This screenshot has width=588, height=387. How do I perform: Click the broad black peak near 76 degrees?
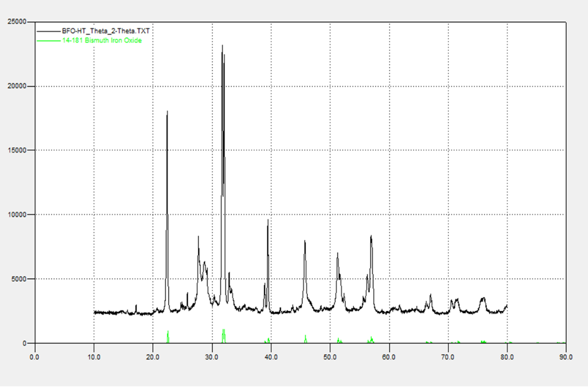pyautogui.click(x=483, y=299)
